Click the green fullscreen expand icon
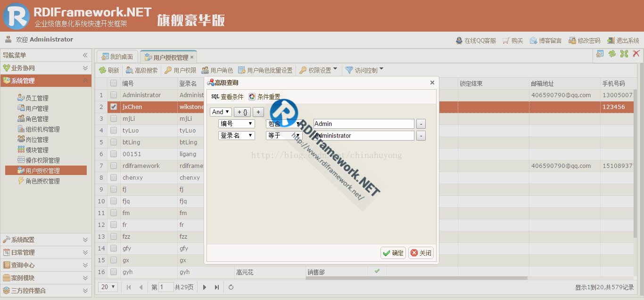The width and height of the screenshot is (644, 300). point(624,54)
